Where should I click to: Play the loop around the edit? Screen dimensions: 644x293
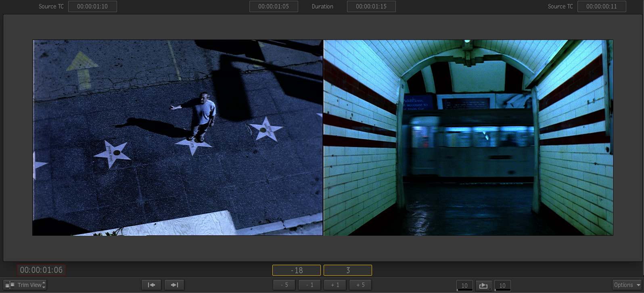coord(483,285)
